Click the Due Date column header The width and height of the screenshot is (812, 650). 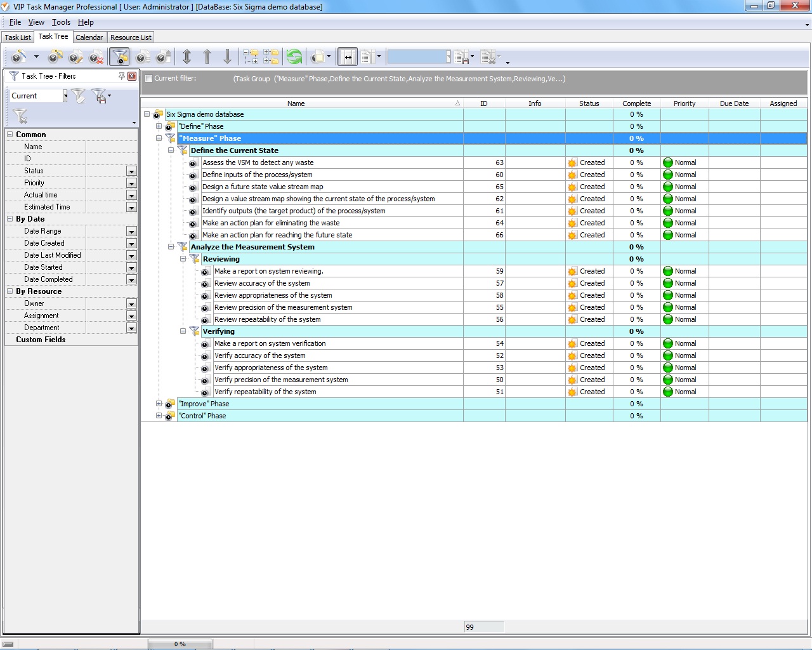pos(733,103)
